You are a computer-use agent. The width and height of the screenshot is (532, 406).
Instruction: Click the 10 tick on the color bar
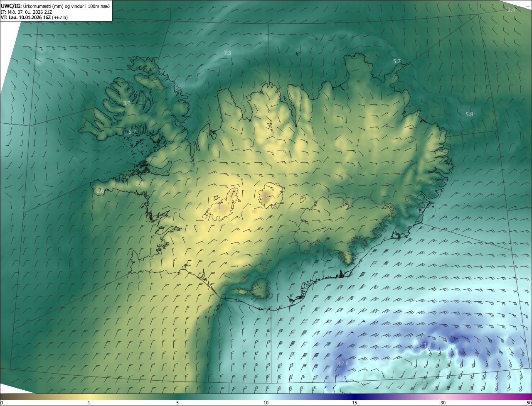tap(266, 403)
